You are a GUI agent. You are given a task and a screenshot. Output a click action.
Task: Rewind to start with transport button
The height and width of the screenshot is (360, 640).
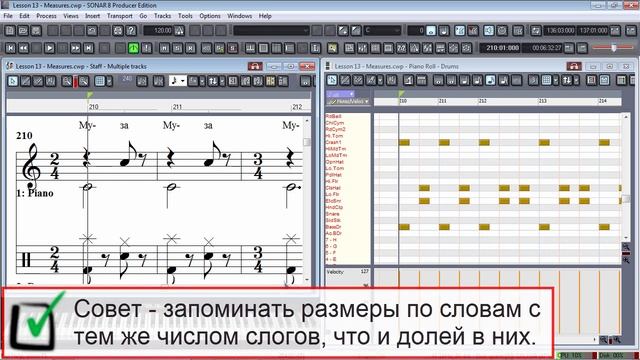click(x=11, y=48)
